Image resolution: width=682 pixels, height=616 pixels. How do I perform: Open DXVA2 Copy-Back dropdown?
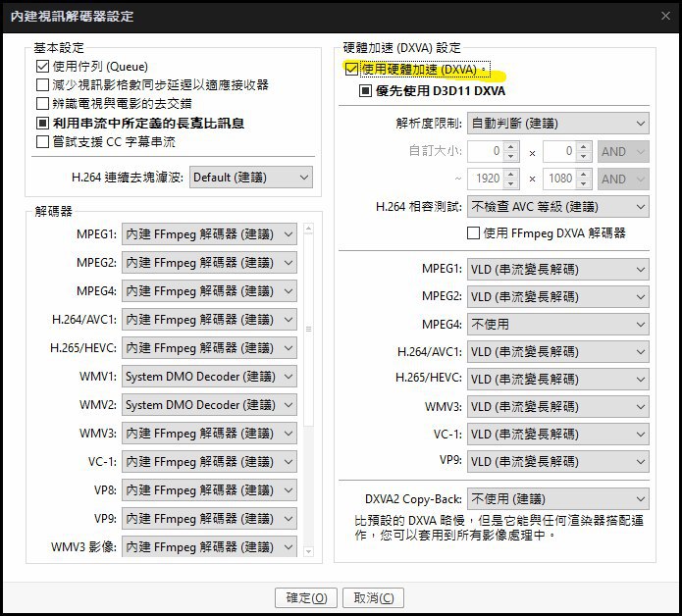click(558, 499)
